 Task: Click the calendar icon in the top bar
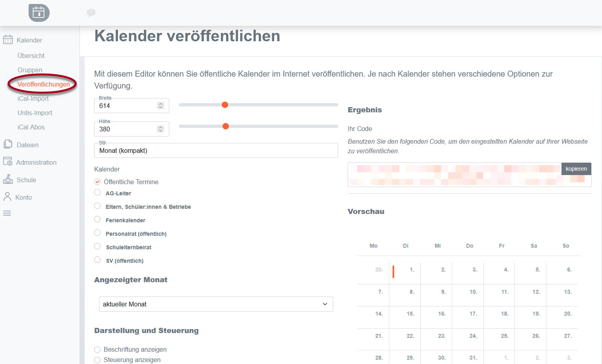pyautogui.click(x=39, y=13)
